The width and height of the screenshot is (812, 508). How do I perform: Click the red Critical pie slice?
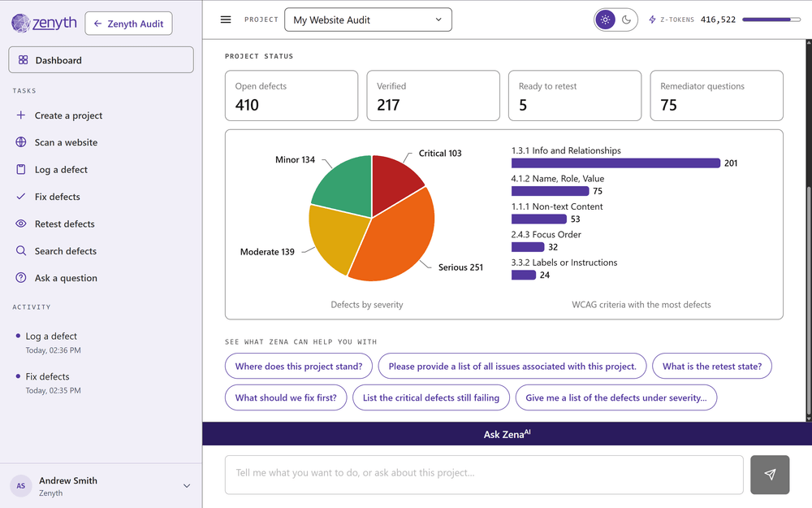(x=395, y=182)
